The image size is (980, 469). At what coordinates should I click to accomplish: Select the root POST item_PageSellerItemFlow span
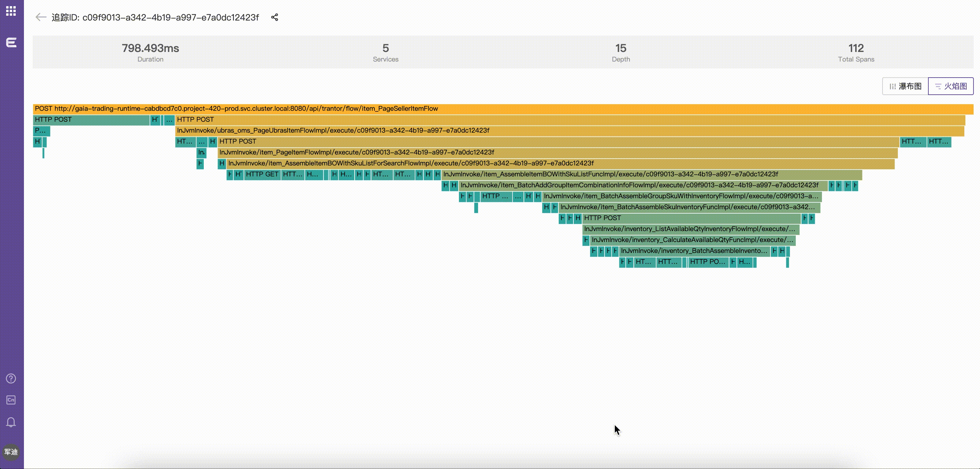pyautogui.click(x=502, y=109)
